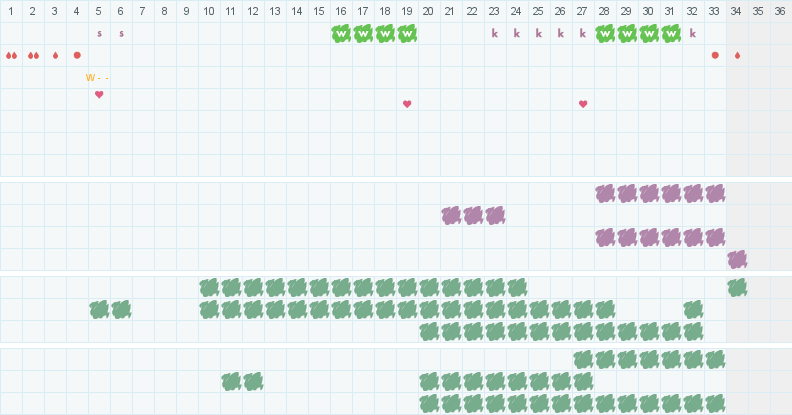This screenshot has height=415, width=792.
Task: Click the orange 'W - -' label
Action: (97, 77)
